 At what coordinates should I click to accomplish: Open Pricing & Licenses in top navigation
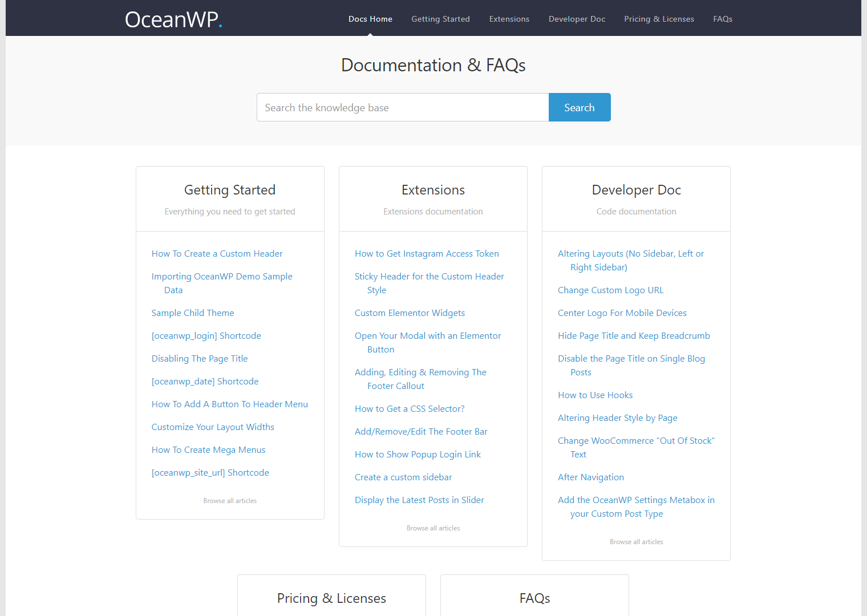pos(659,19)
